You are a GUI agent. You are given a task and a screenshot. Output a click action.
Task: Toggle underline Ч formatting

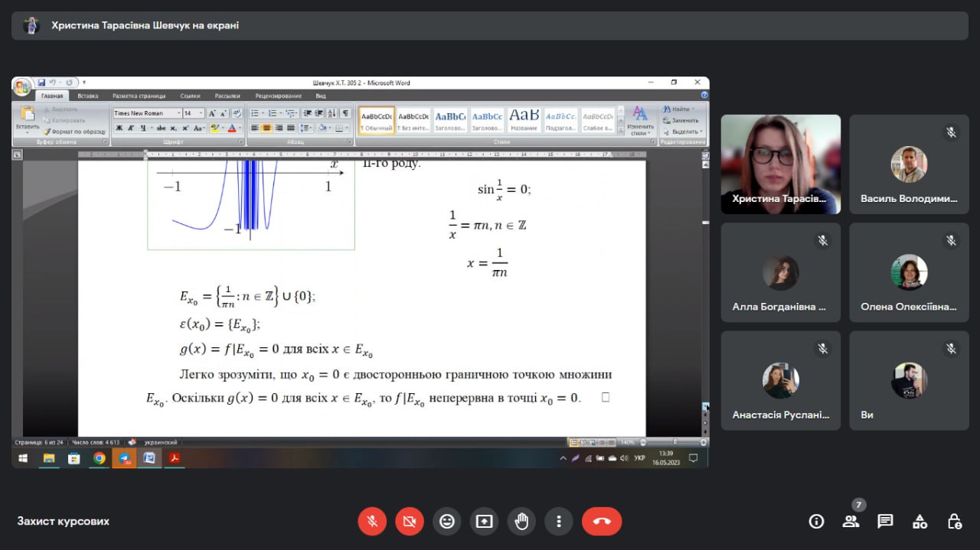[x=142, y=128]
